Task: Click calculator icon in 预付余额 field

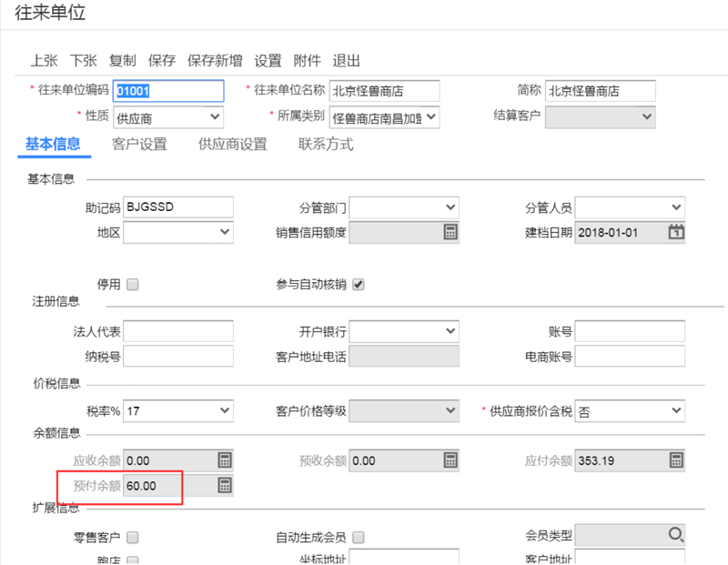Action: (225, 485)
